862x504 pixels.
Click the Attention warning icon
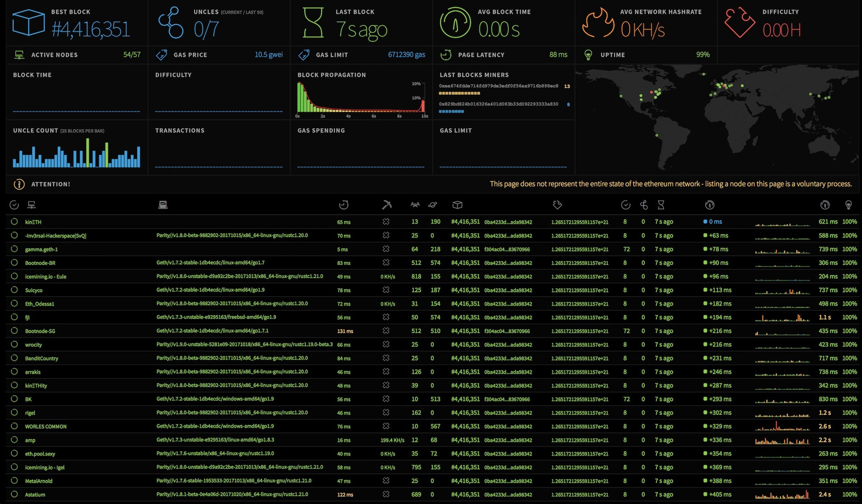[19, 184]
